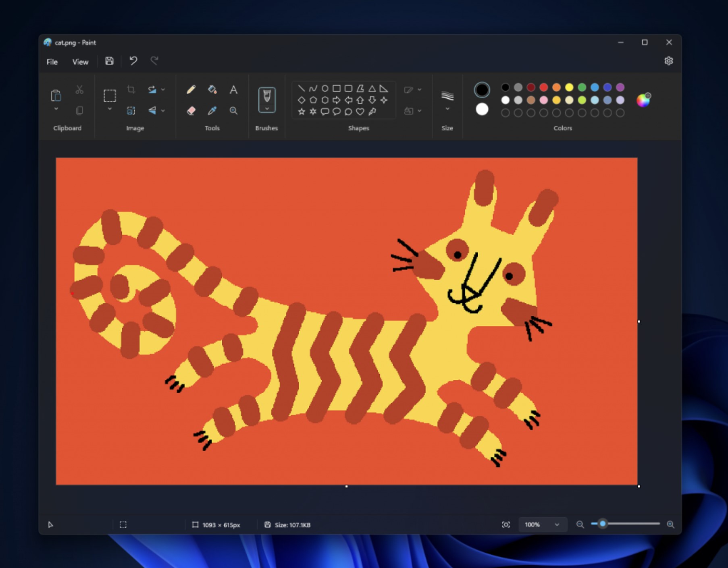
Task: Open the View menu
Action: [x=80, y=62]
